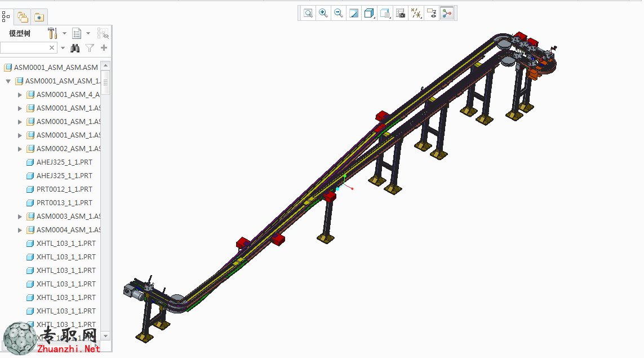Click the PRT0013_1_1.PRT part icon
The width and height of the screenshot is (644, 358).
coord(30,202)
